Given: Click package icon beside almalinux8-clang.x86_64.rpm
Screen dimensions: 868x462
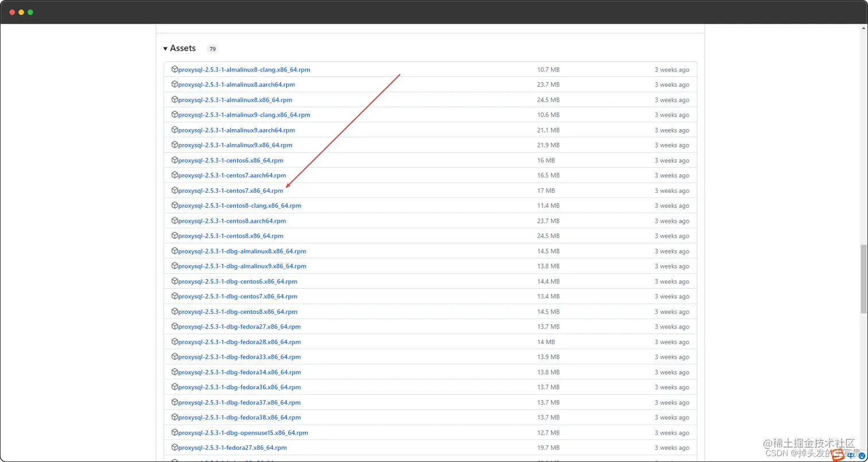Looking at the screenshot, I should 175,69.
